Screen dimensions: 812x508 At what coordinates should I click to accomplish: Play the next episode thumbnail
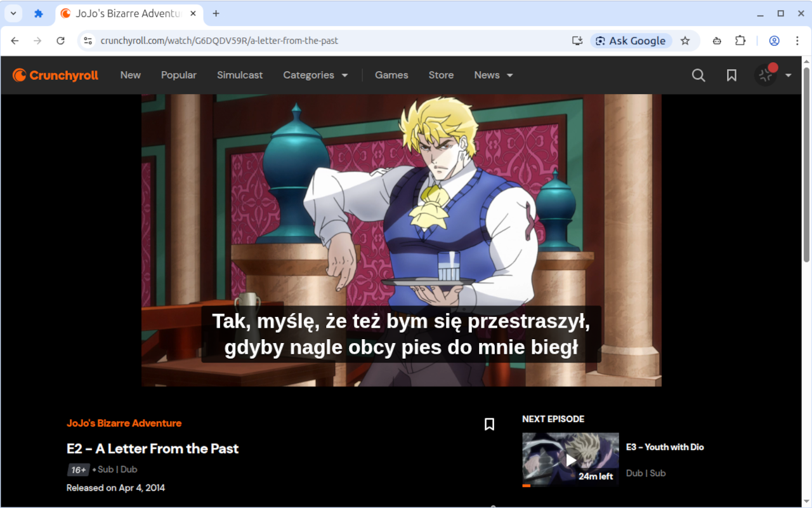point(570,460)
